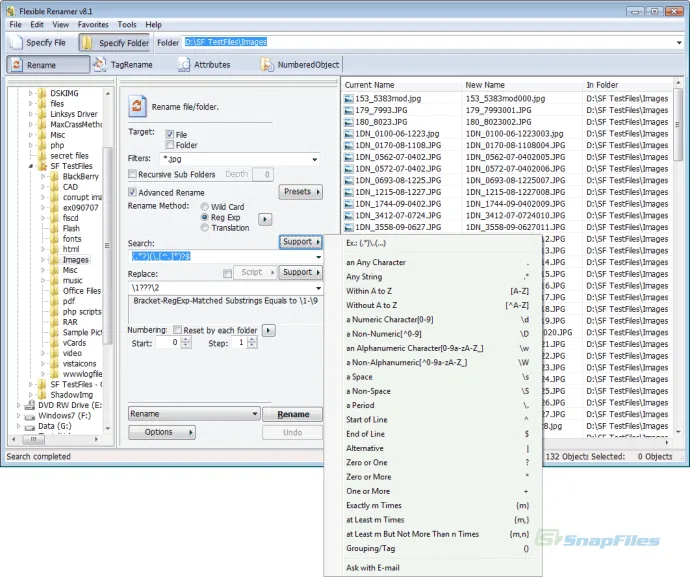Toggle the Folder target checkbox
Screen dimensions: 690x577
169,145
